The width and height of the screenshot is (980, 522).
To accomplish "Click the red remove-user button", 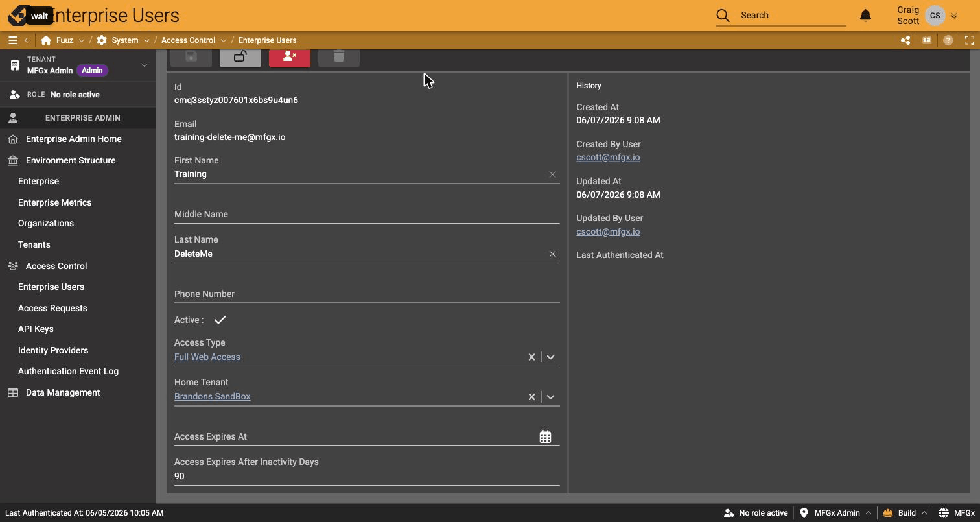I will pos(290,56).
